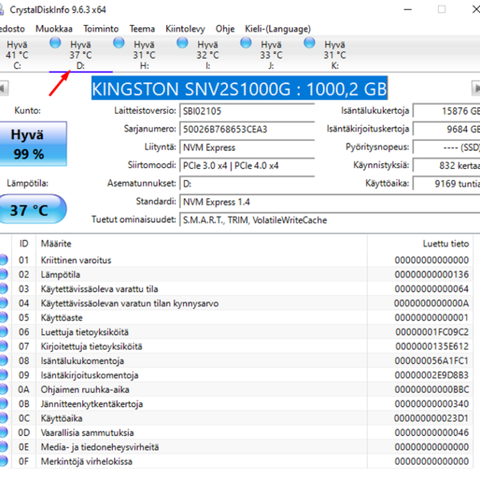Switch to the C: drive tab
The height and width of the screenshot is (480, 480).
click(x=17, y=55)
